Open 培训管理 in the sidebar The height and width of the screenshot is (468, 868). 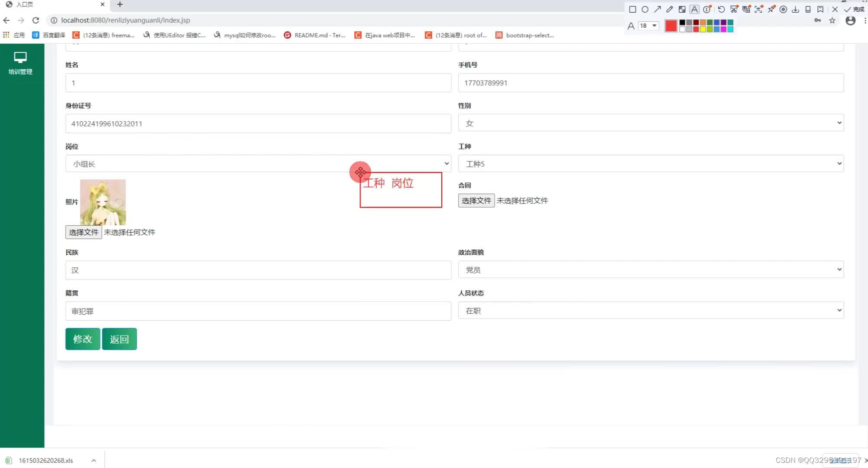click(20, 63)
